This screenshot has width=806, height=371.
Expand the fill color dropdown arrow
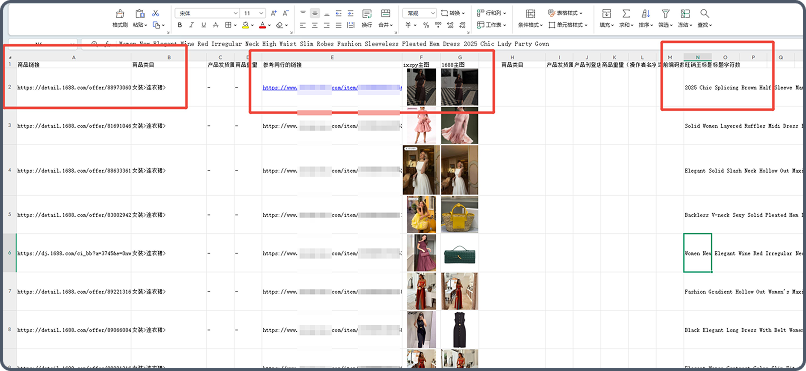coord(252,25)
